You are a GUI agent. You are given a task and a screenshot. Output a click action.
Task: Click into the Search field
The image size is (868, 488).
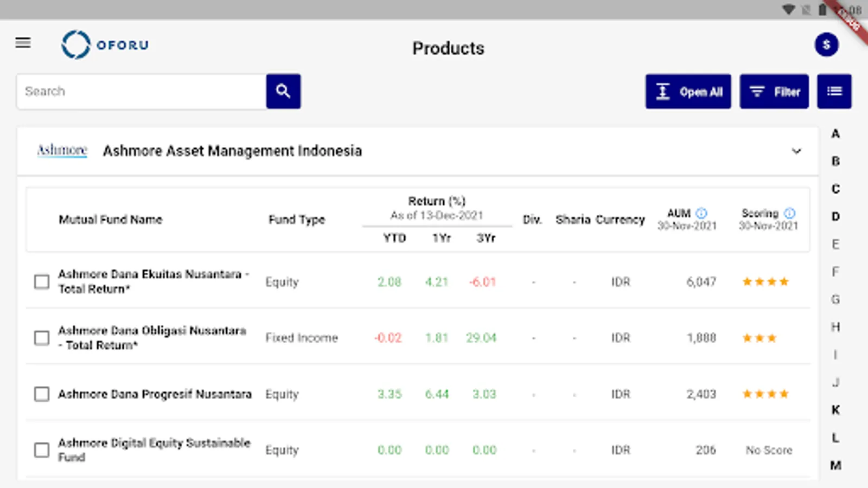141,91
